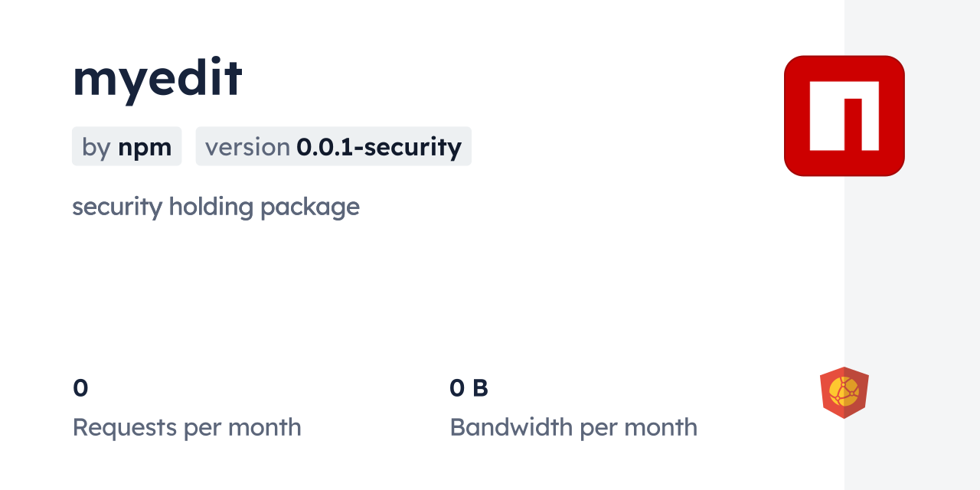Click the word "Bandwidth" in the stats row
The width and height of the screenshot is (980, 490).
click(x=511, y=427)
